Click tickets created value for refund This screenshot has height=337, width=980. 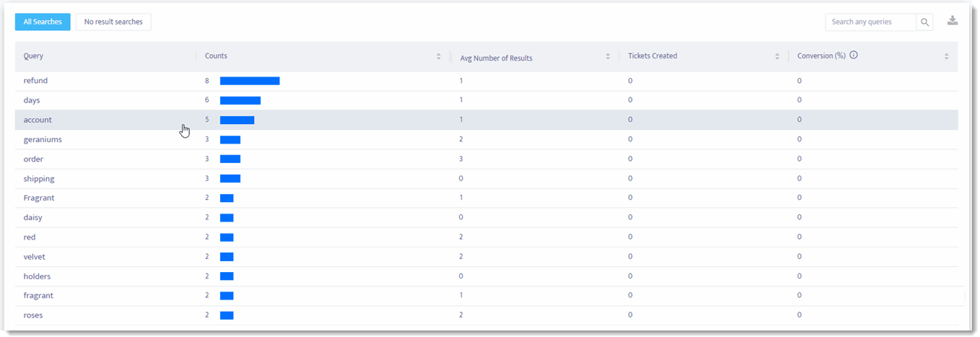pyautogui.click(x=630, y=81)
